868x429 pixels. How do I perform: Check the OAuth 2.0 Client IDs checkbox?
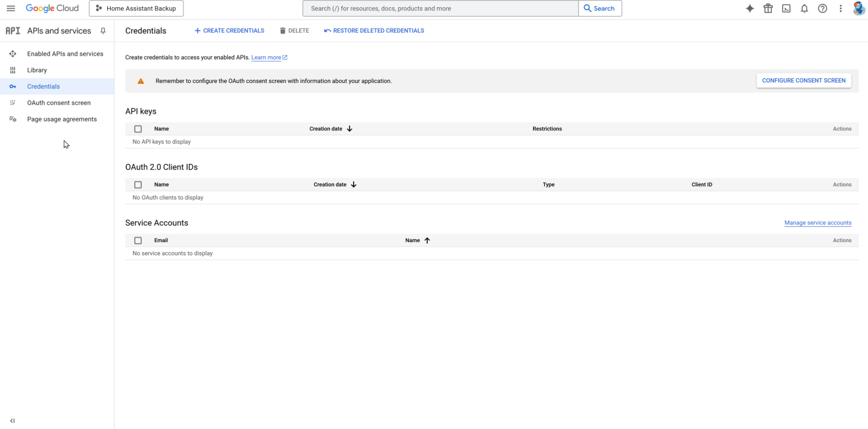click(x=138, y=185)
